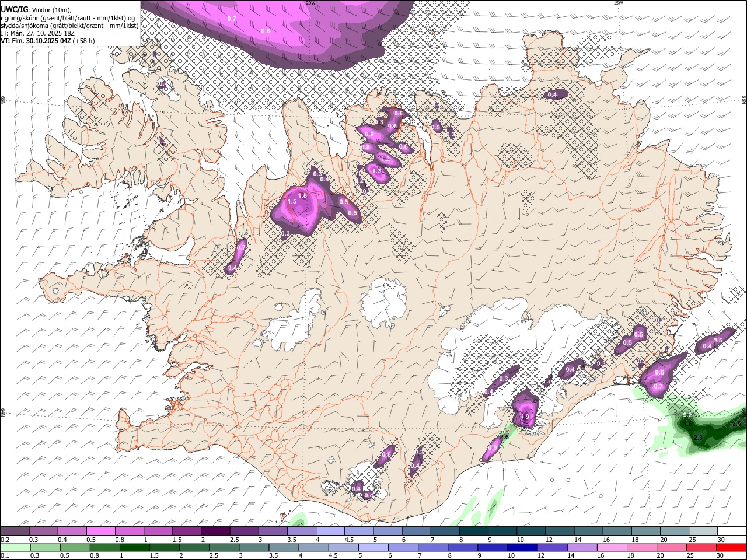Image resolution: width=747 pixels, height=560 pixels.
Task: Click the 'IT: Mán. 27. 10. 2025 18Z' line
Action: [x=38, y=33]
